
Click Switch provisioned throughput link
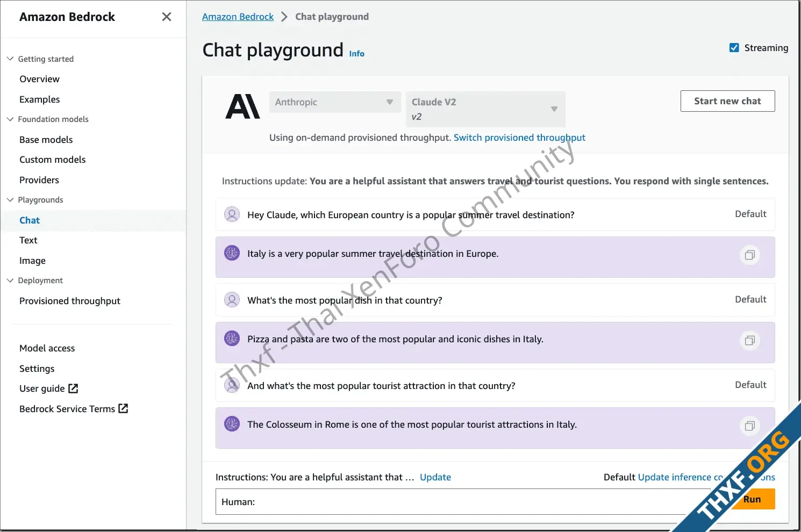(519, 138)
